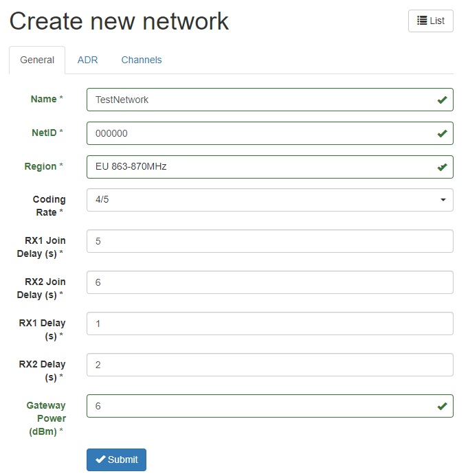
Task: Click the green checkmark in the Name field
Action: click(x=442, y=100)
